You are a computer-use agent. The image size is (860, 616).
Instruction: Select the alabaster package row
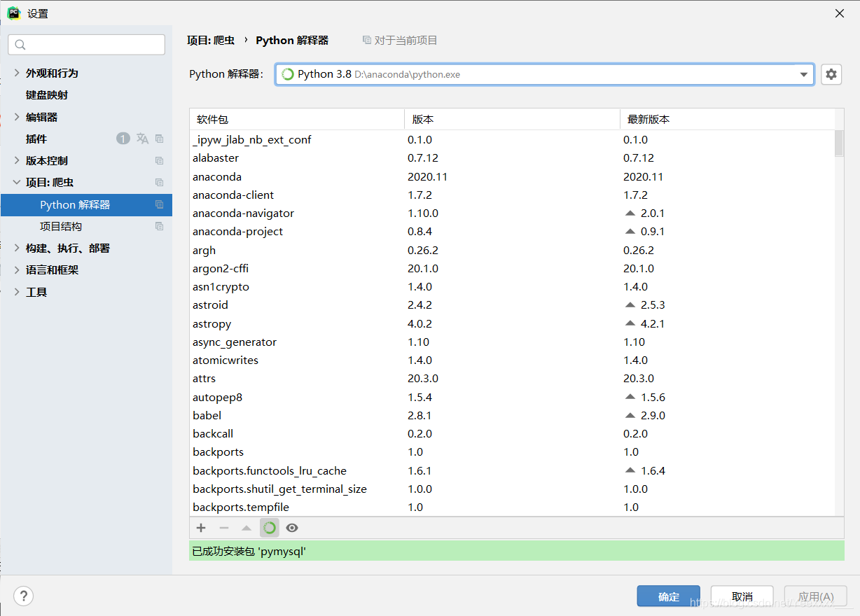click(512, 157)
